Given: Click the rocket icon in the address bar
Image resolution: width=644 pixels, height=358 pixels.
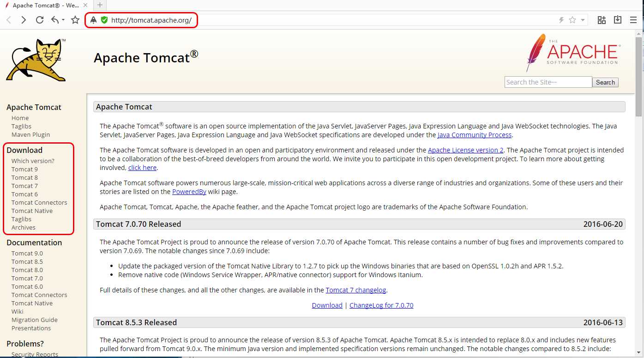Looking at the screenshot, I should click(94, 20).
